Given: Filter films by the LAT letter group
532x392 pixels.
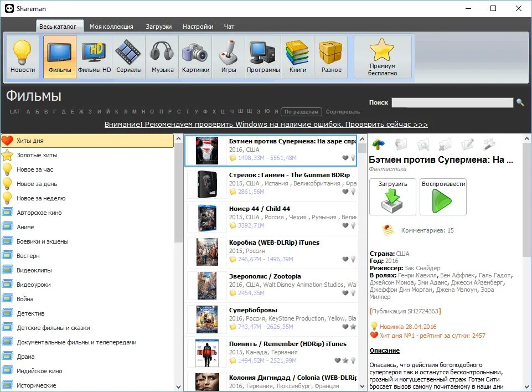Looking at the screenshot, I should coord(14,112).
